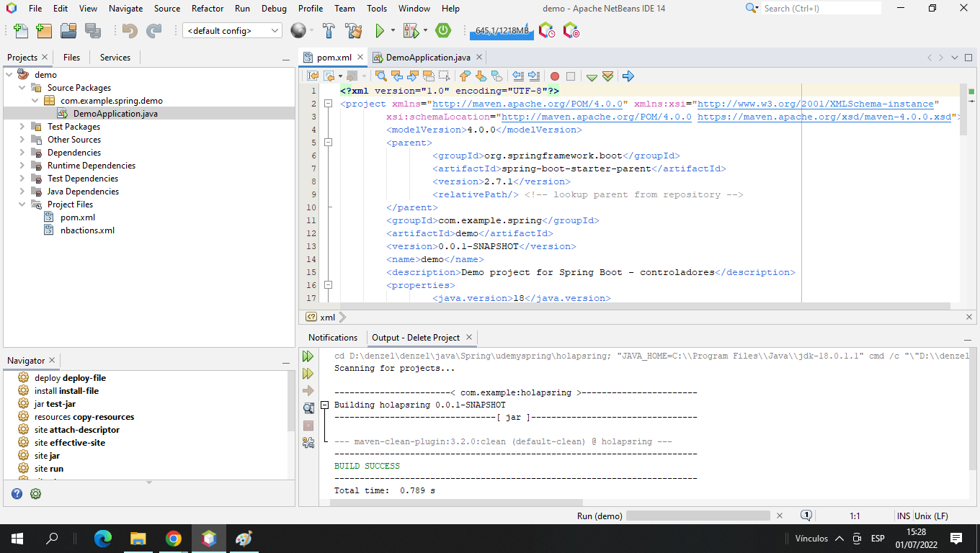Click the Redo arrow icon
Image resolution: width=980 pixels, height=553 pixels.
[153, 31]
